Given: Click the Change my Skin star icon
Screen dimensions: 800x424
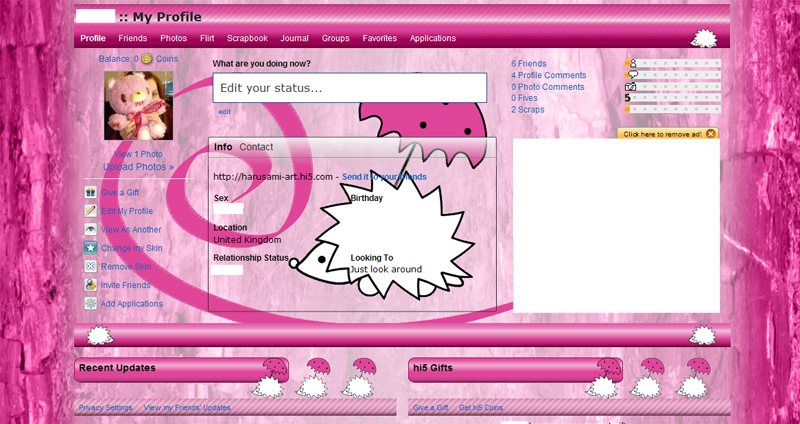Looking at the screenshot, I should [90, 248].
